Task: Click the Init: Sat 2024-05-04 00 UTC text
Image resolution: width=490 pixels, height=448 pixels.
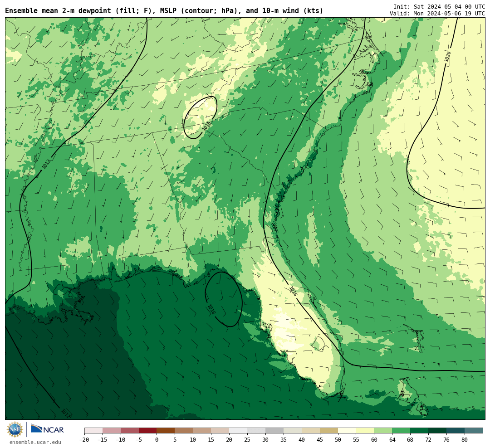Action: click(439, 6)
